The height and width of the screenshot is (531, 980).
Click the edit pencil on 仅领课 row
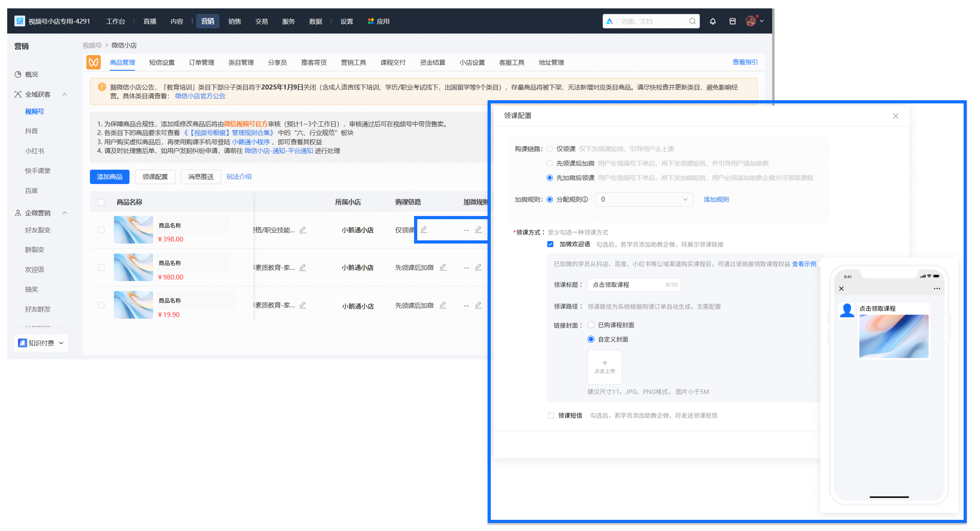[x=424, y=230]
